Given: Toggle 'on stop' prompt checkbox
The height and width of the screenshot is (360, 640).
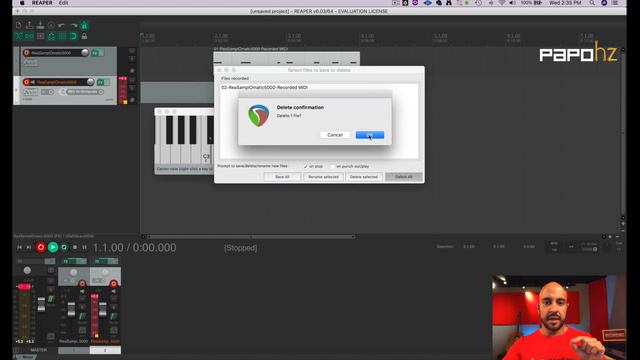Looking at the screenshot, I should 306,167.
